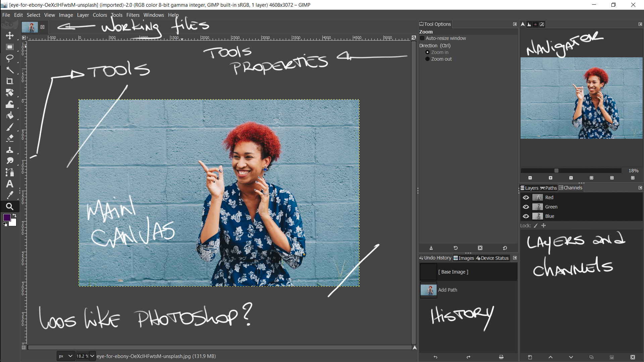Select the Free Select lasso tool
Screen dimensions: 644x362
coord(10,58)
